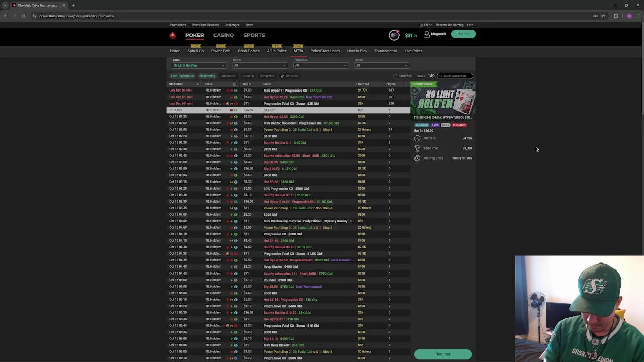Screen dimensions: 644x362
Task: Bookmark the page with the star icon
Action: (603, 16)
